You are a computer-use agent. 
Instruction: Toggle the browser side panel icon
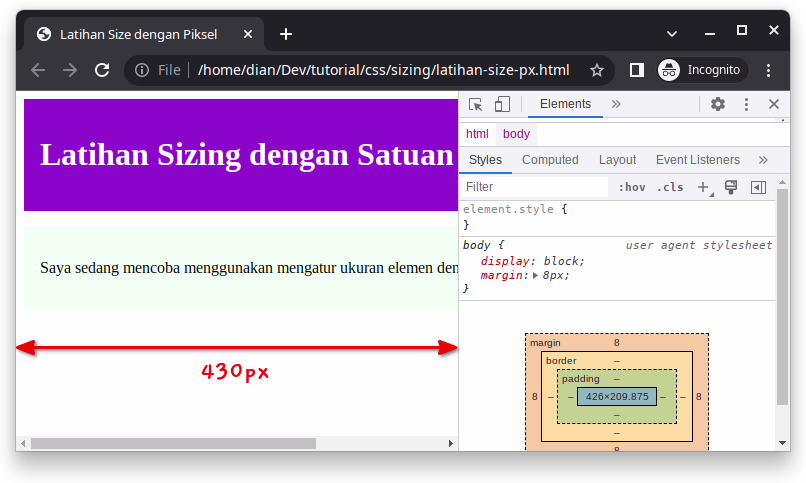636,70
